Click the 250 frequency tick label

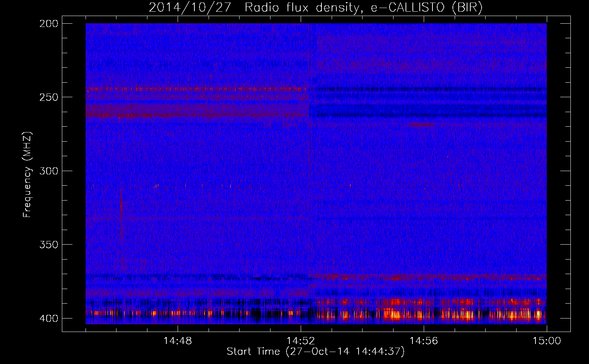click(48, 97)
